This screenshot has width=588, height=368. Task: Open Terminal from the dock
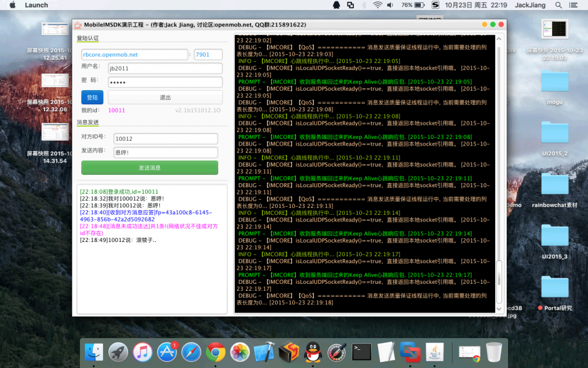(x=361, y=352)
